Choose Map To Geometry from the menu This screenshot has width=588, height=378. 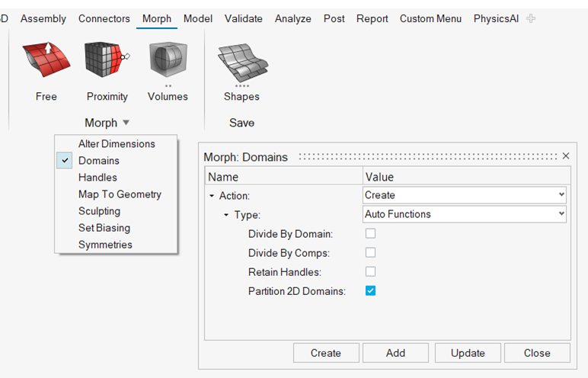(x=120, y=194)
